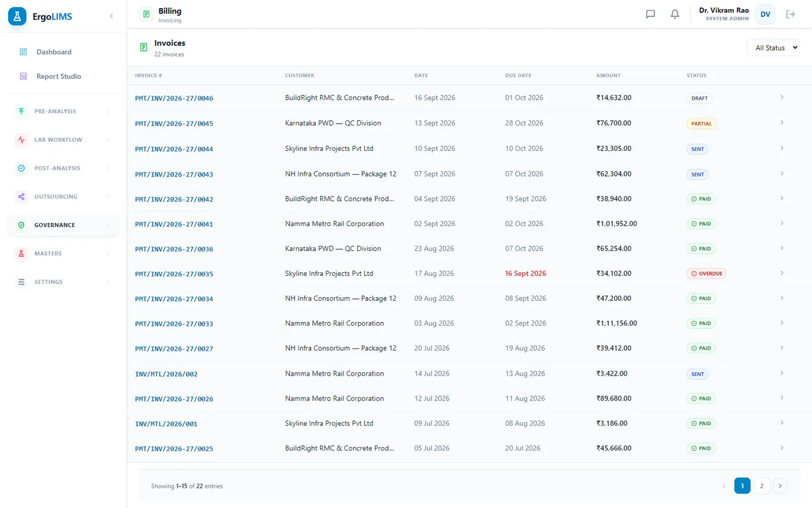
Task: Open row arrow for invoice 0045
Action: click(x=782, y=123)
